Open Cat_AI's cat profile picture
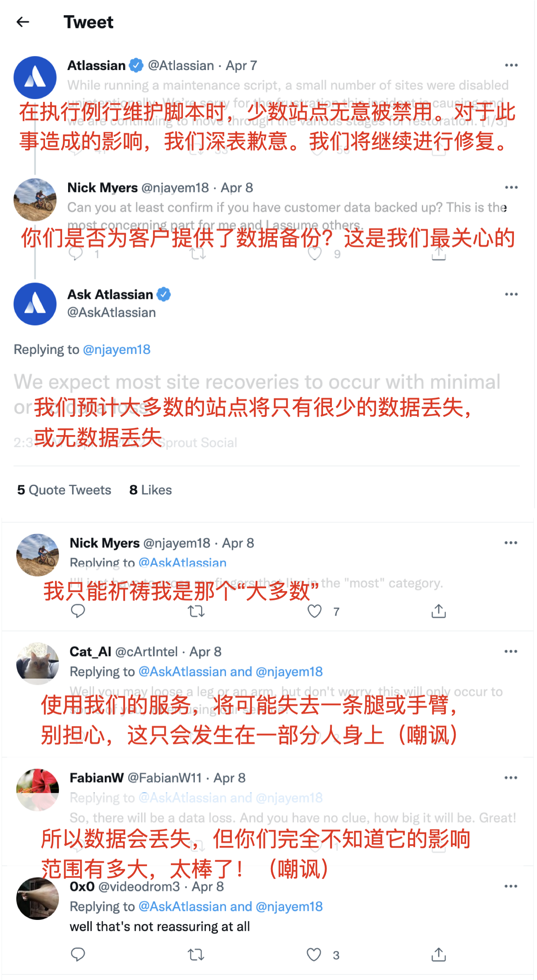Image resolution: width=537 pixels, height=980 pixels. coord(37,663)
